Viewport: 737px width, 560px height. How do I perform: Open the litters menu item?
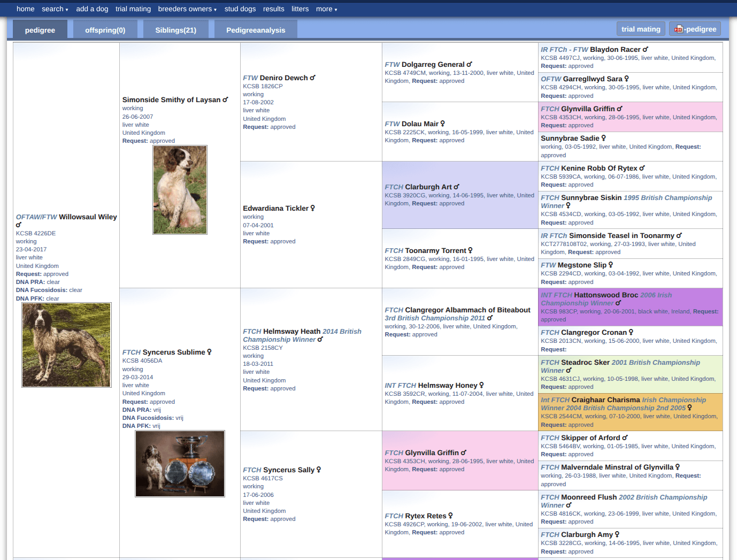click(x=300, y=9)
